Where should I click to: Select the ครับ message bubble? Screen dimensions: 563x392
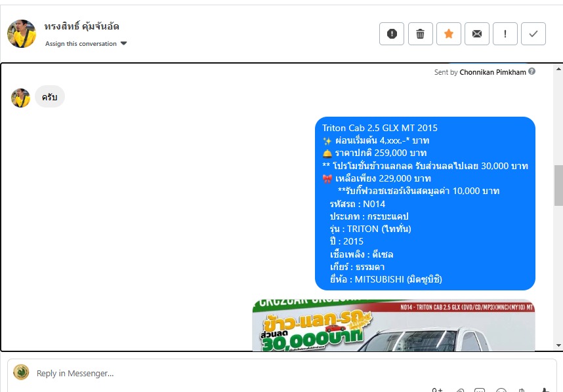[50, 97]
